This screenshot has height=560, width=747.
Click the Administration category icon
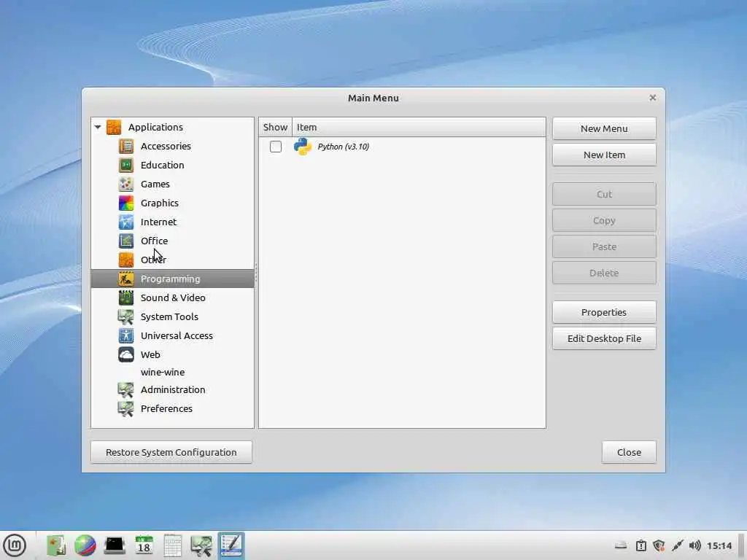pos(125,389)
